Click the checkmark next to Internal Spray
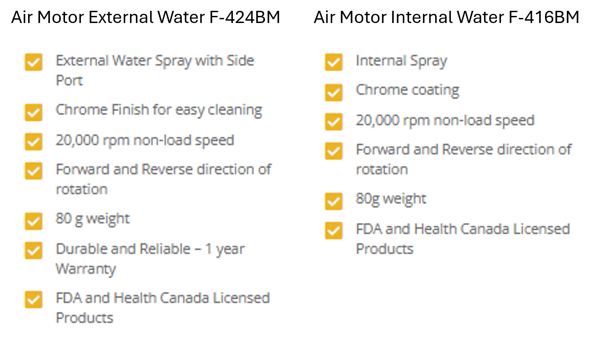Image resolution: width=612 pixels, height=364 pixels. 333,63
